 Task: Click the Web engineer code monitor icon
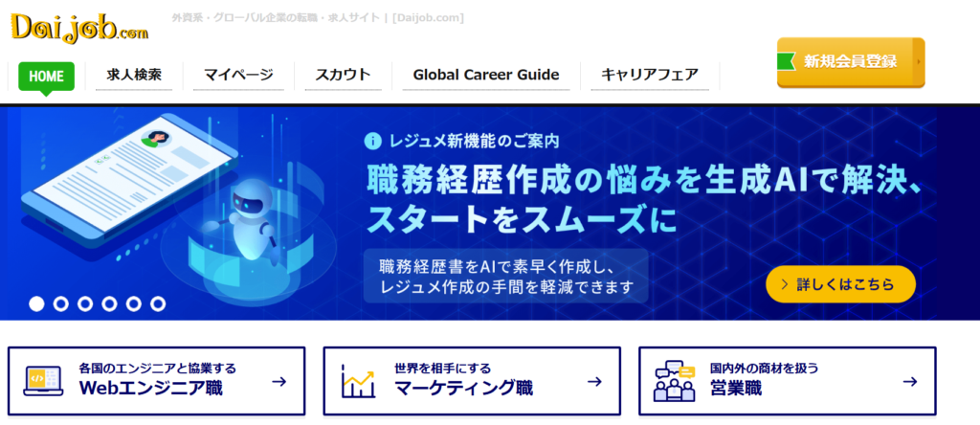(x=43, y=382)
